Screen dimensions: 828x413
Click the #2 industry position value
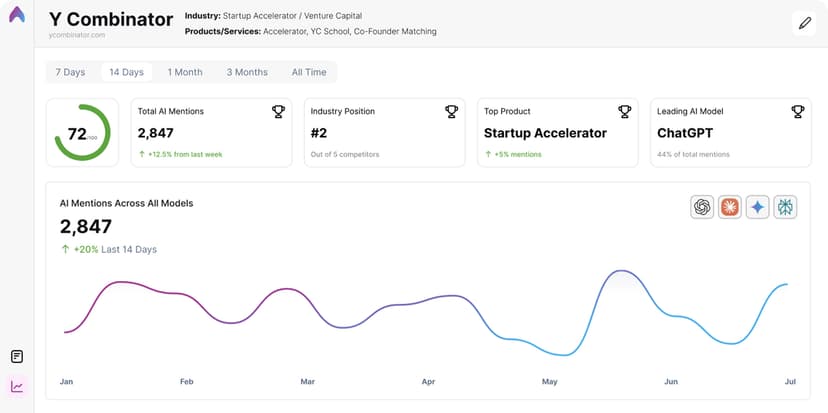pos(319,133)
